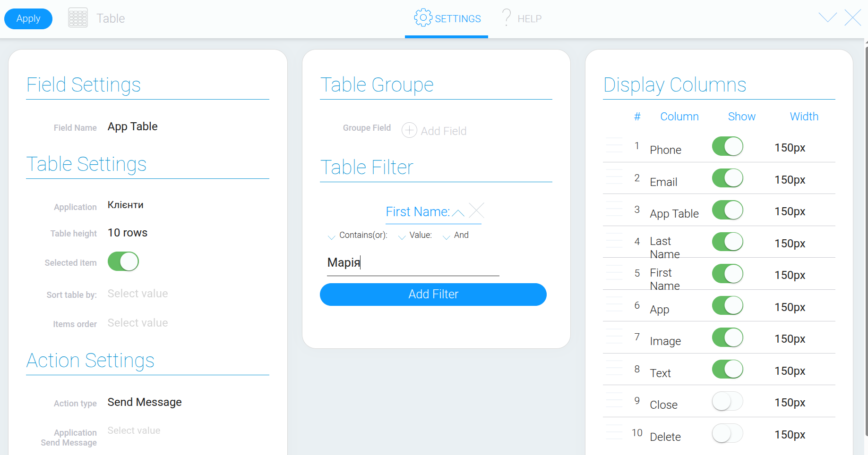Click drag handle for Phone column row
This screenshot has height=455, width=868.
click(614, 144)
